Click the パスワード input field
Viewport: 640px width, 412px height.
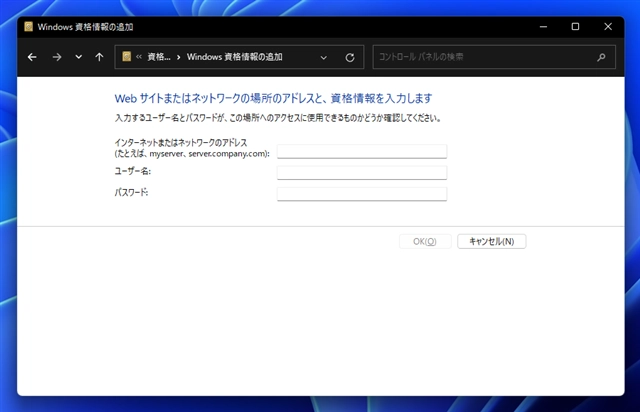[x=362, y=194]
